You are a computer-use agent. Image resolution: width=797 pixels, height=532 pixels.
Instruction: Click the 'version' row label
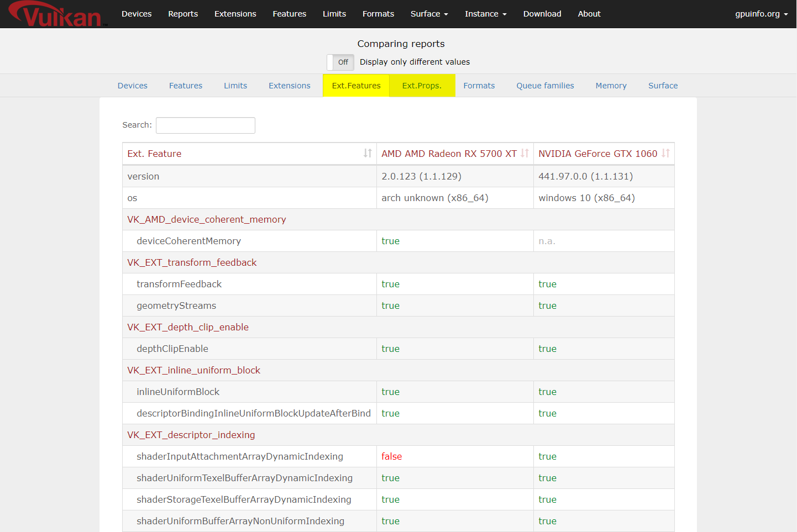tap(143, 176)
